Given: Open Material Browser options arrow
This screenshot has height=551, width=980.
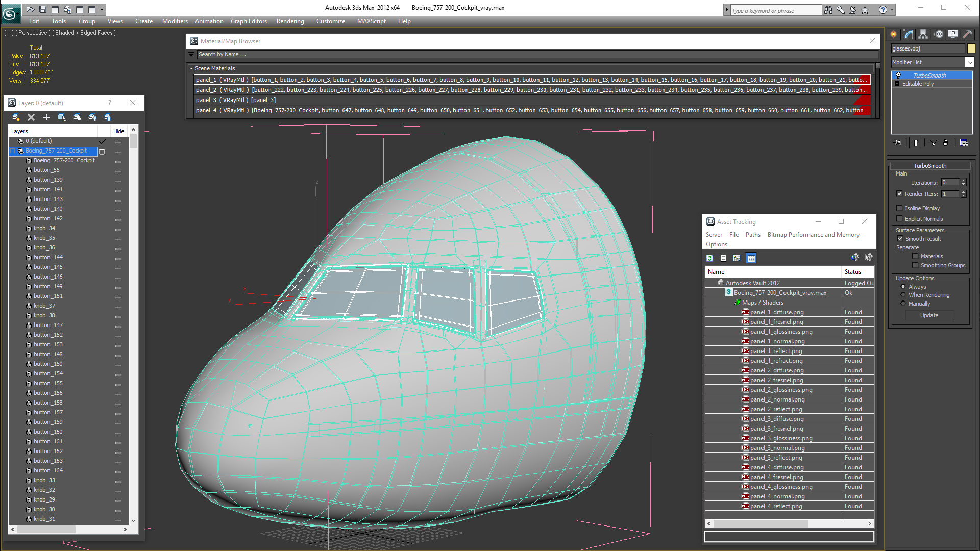Looking at the screenshot, I should (x=191, y=54).
